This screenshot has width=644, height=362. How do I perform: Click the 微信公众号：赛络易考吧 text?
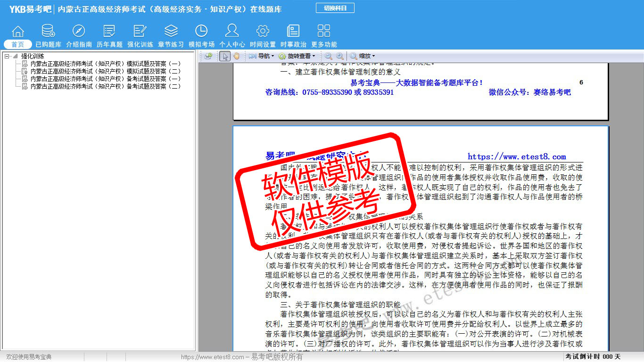click(x=530, y=92)
